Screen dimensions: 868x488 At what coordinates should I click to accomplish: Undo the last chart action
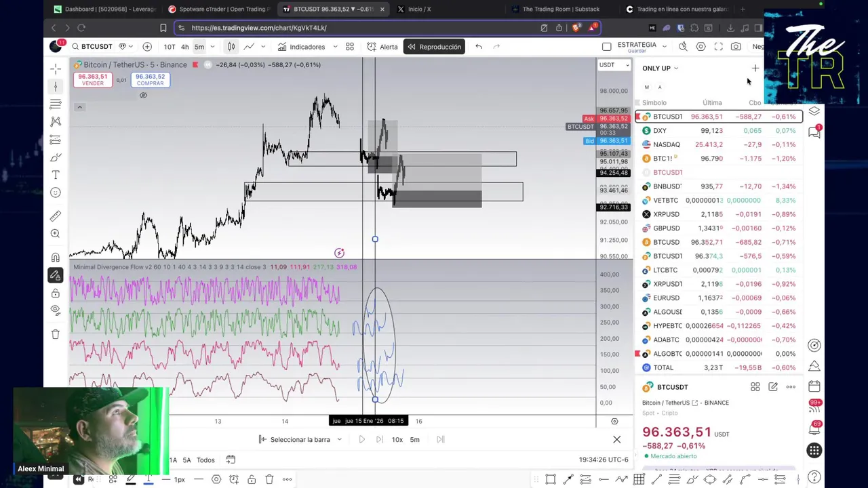pos(479,47)
